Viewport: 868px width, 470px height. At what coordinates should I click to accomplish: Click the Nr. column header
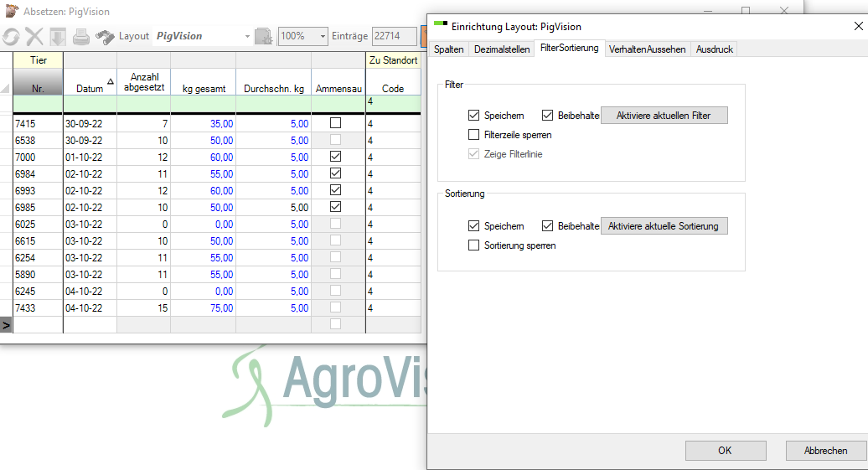click(38, 82)
